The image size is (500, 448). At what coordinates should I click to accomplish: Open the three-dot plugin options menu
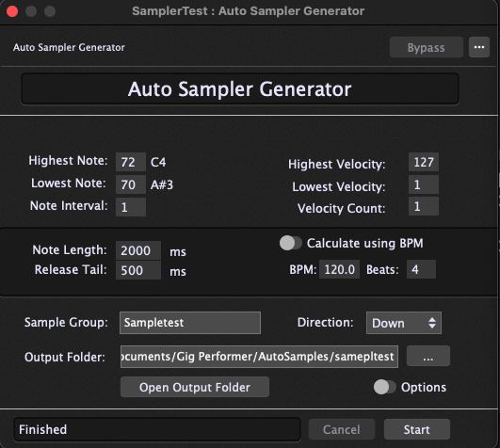(x=479, y=47)
